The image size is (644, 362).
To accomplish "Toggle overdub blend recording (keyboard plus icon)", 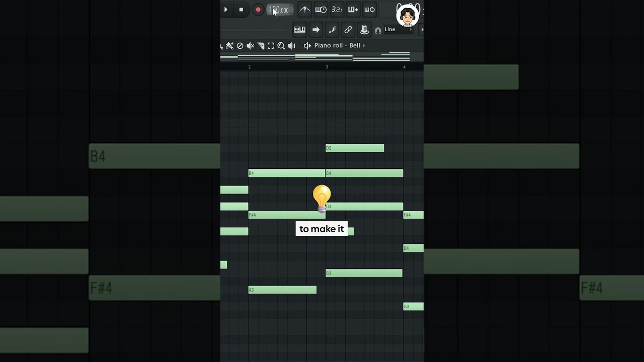I will tap(353, 10).
